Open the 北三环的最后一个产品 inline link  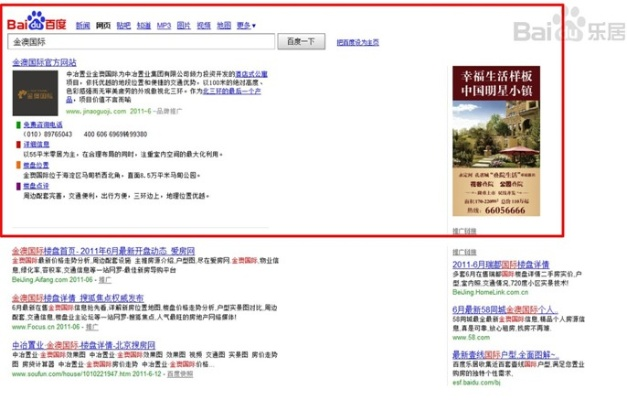click(x=232, y=91)
